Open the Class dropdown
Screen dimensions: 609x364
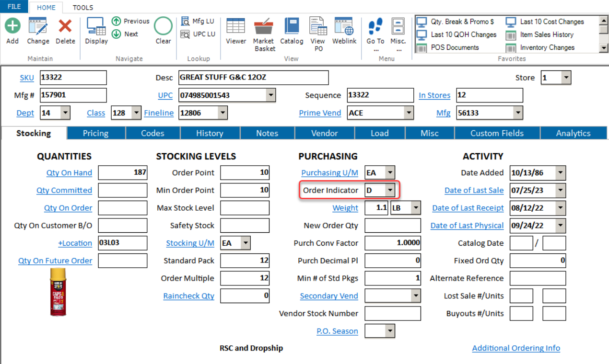(x=136, y=113)
